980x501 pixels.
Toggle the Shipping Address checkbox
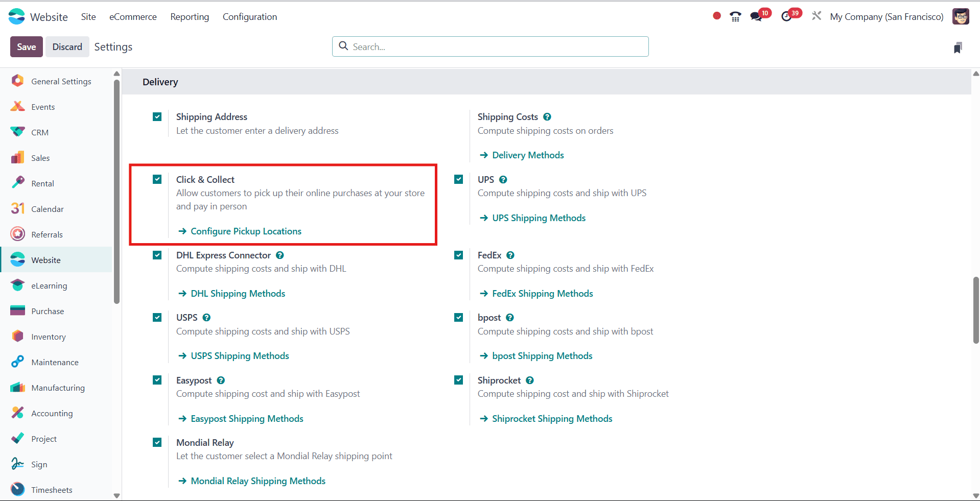coord(157,117)
